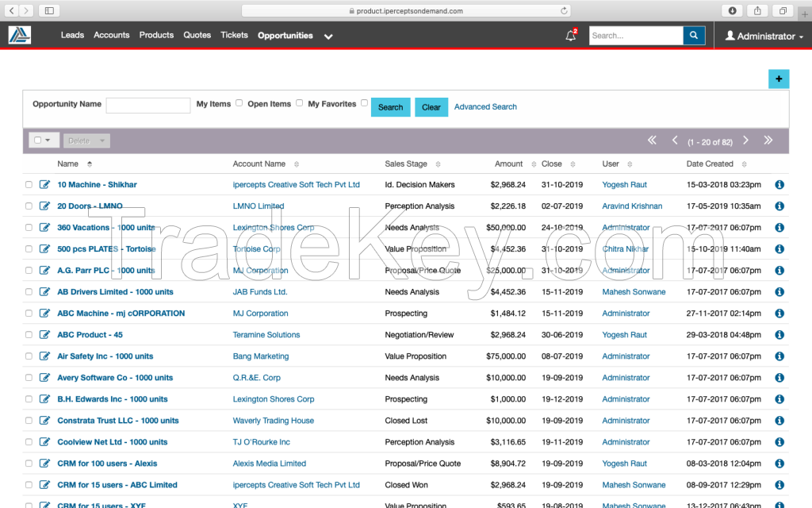Switch to the Quotes module
This screenshot has height=508, width=812.
(x=197, y=35)
